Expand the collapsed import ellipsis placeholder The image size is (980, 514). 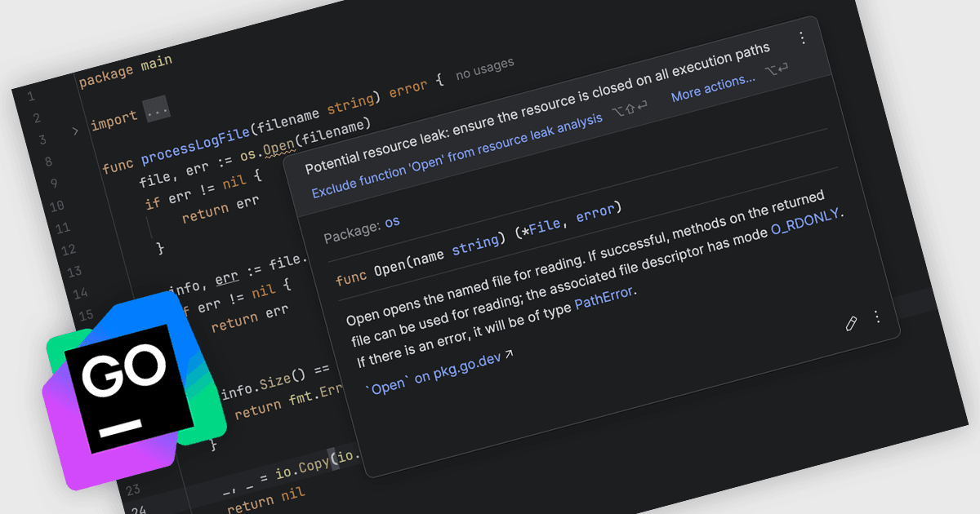[157, 109]
